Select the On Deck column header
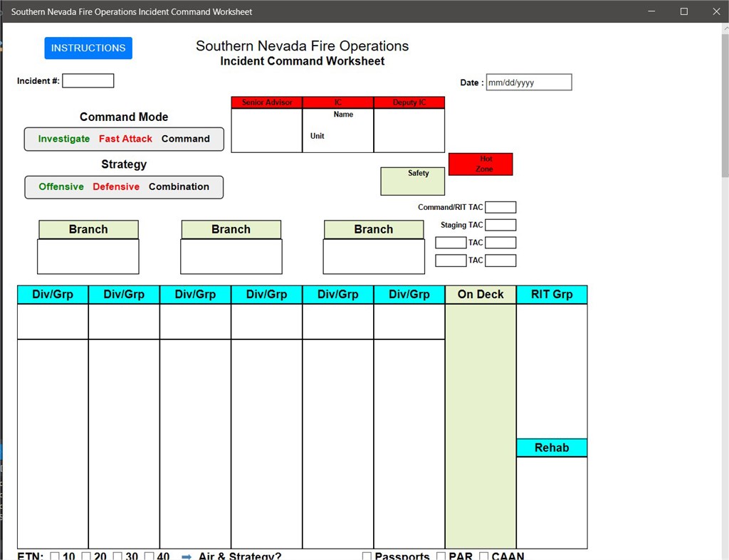This screenshot has width=729, height=560. (x=480, y=294)
